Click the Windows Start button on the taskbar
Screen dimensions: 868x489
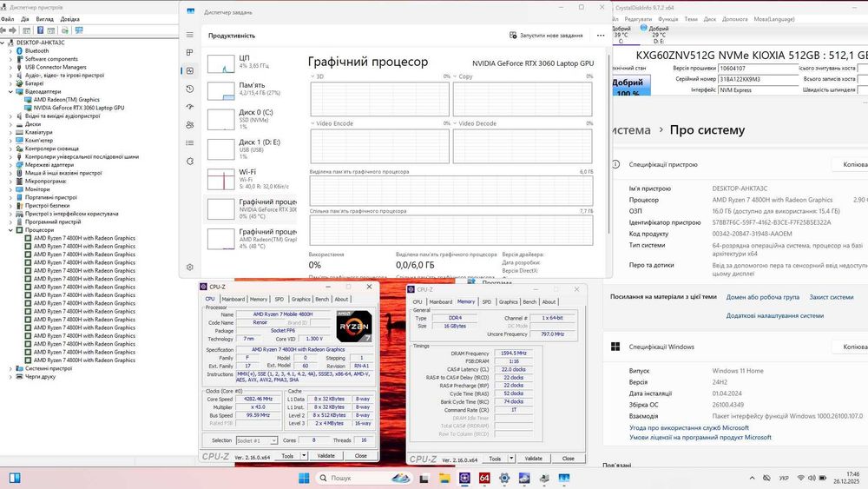click(x=304, y=478)
